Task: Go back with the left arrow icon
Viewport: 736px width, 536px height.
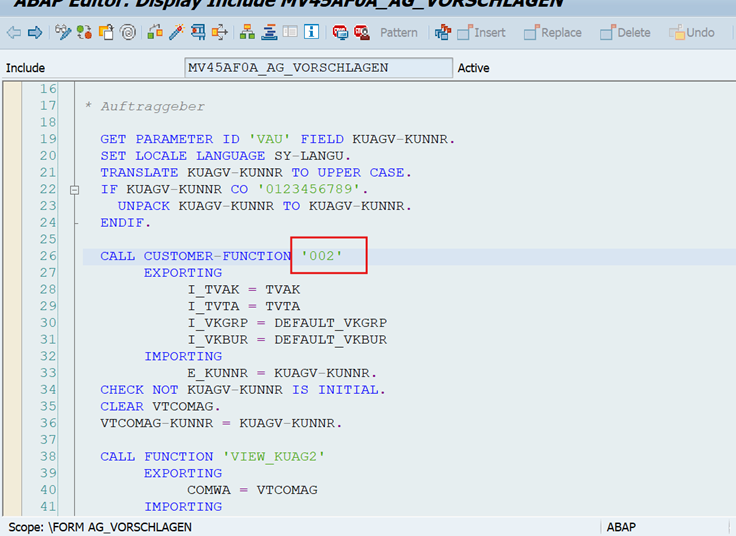Action: pyautogui.click(x=14, y=32)
